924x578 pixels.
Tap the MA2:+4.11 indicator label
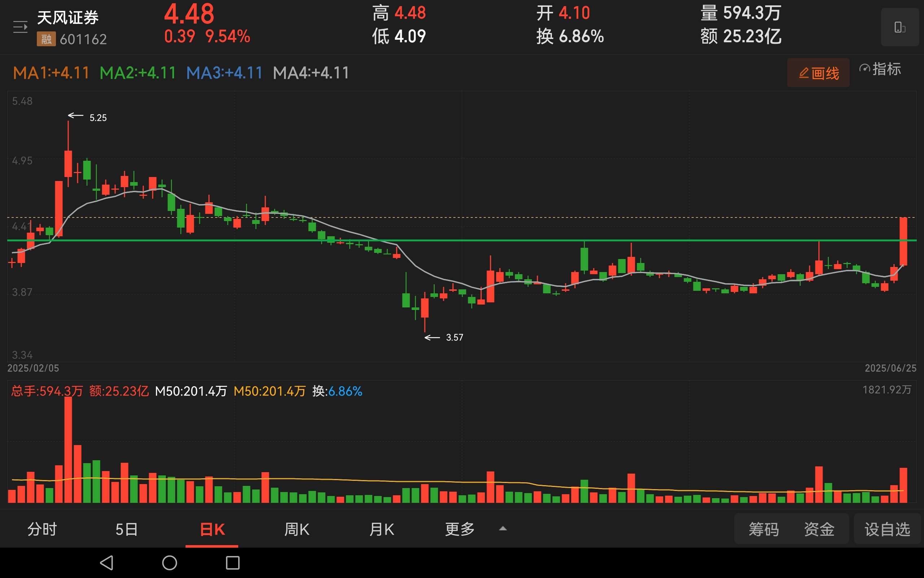[138, 73]
